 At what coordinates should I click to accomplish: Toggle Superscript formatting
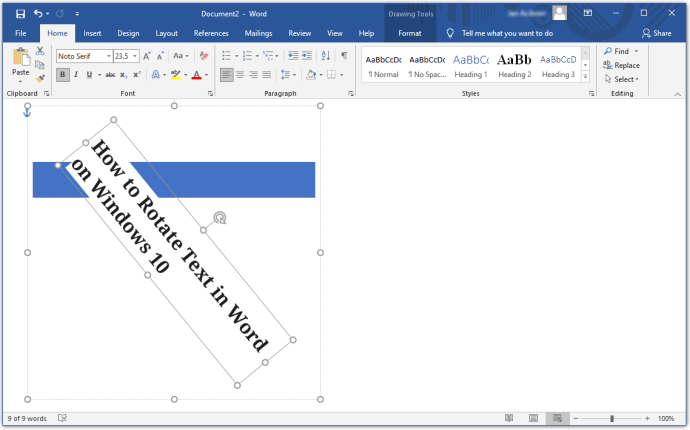(x=137, y=75)
